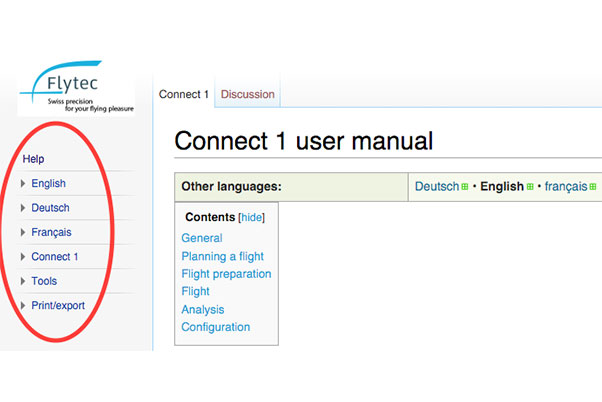
Task: Click the Help sidebar heading
Action: [x=33, y=159]
